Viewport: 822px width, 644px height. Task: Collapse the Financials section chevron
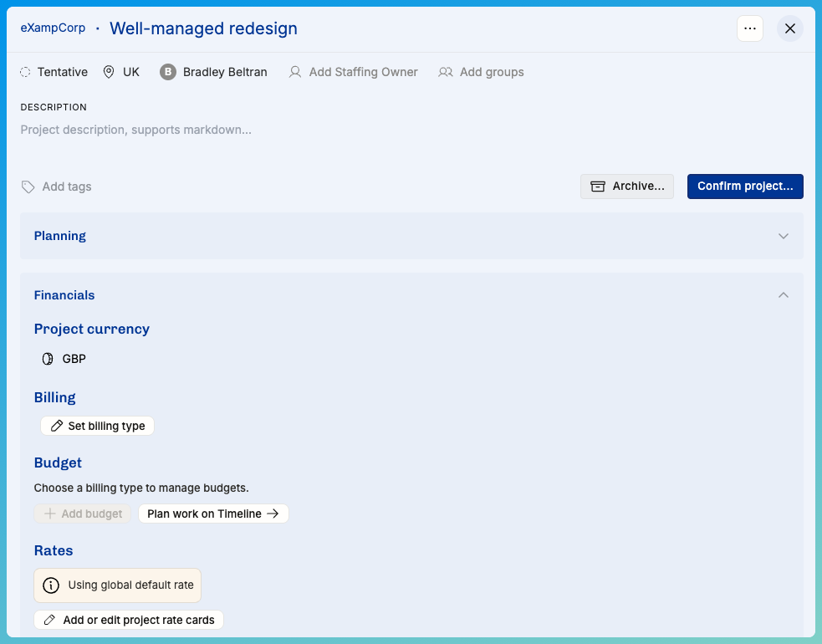[x=783, y=295]
